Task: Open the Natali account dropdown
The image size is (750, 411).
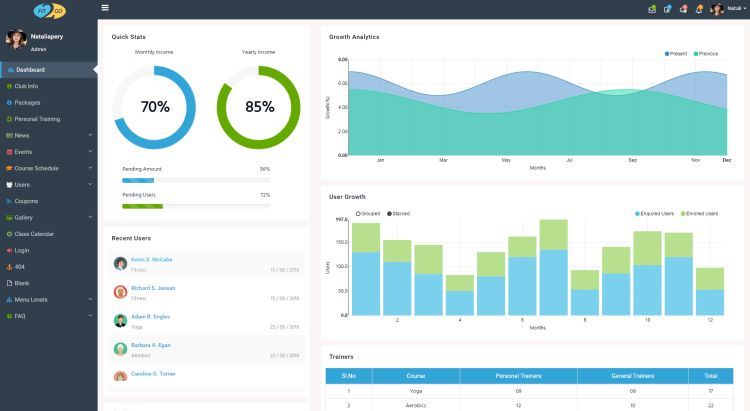Action: click(737, 9)
